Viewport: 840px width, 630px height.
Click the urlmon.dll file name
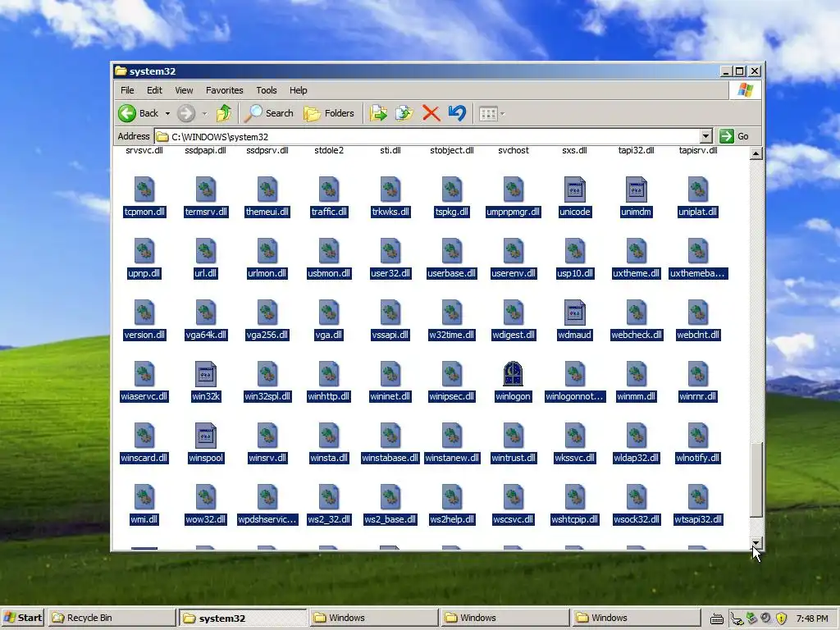[x=267, y=273]
